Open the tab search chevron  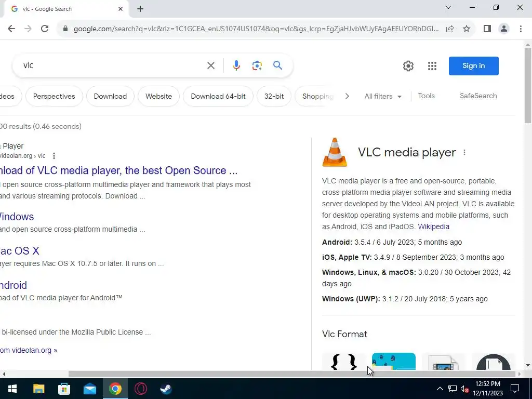pos(448,7)
